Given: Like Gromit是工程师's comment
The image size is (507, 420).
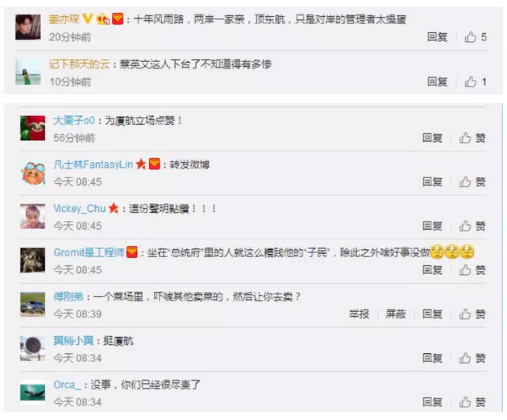Looking at the screenshot, I should 472,270.
